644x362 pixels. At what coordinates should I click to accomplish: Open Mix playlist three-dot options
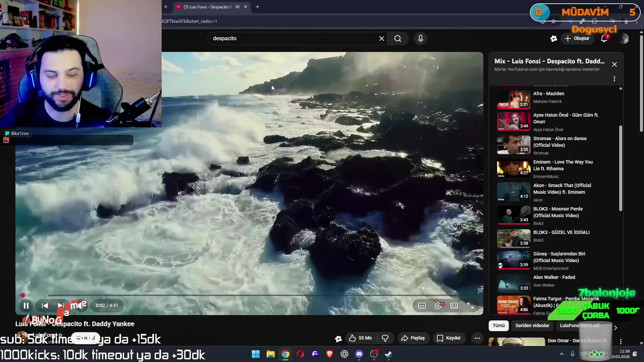614,79
